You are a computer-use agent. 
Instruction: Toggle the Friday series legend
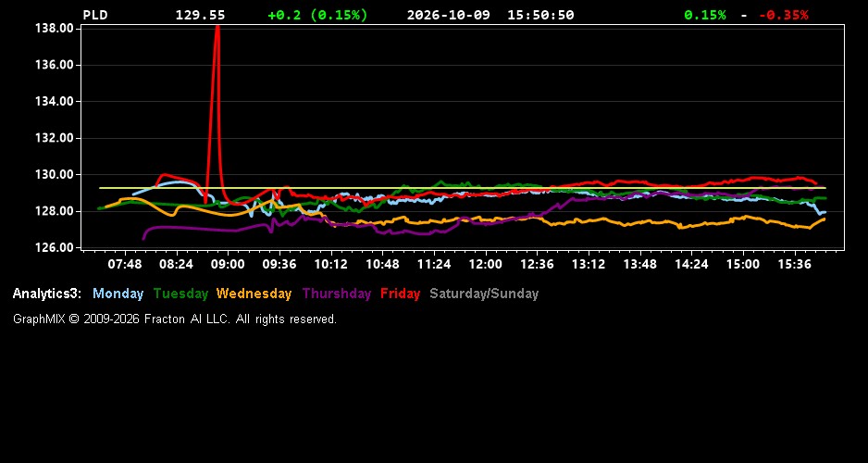[x=401, y=294]
